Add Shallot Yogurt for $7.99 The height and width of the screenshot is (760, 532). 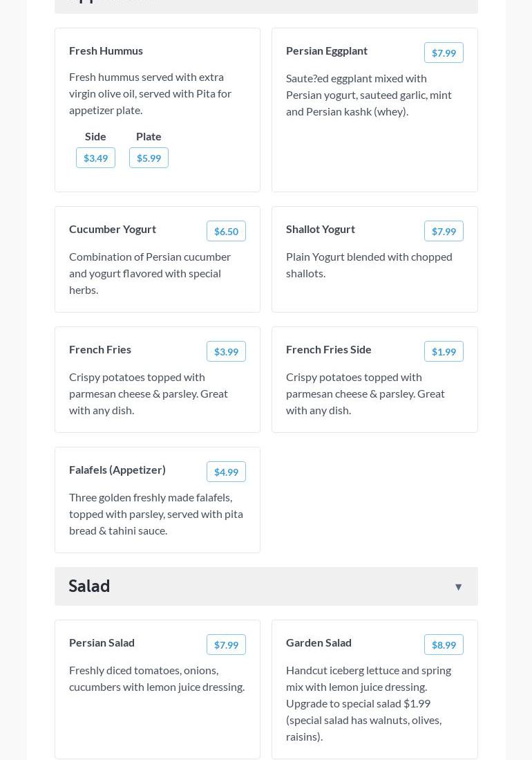(x=444, y=232)
